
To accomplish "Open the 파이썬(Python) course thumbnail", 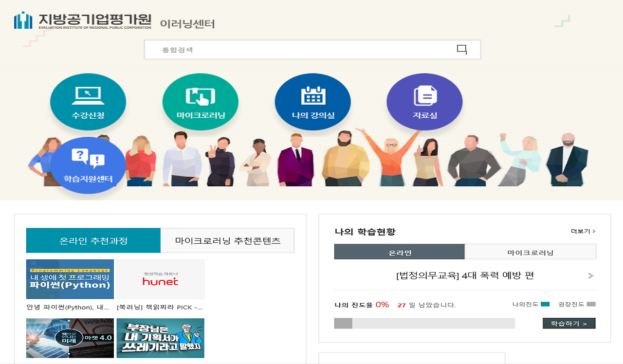I will tap(70, 279).
